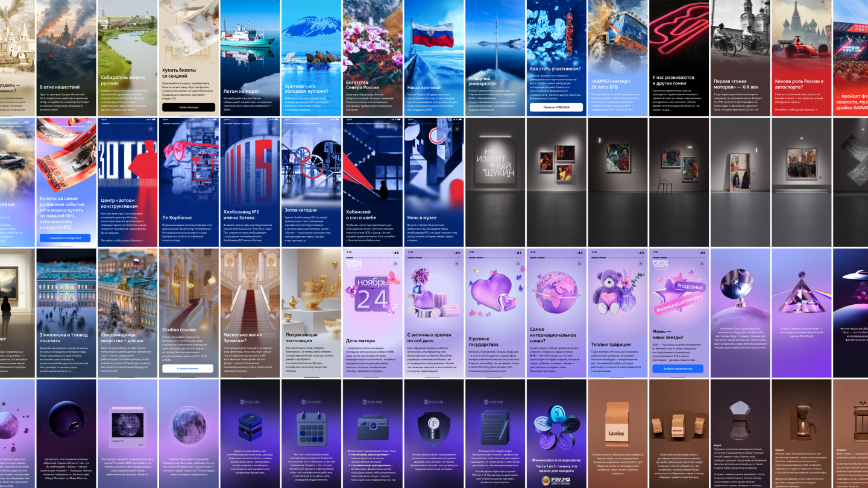The image size is (868, 488).
Task: Close the «Ле Корбюзье» story card
Action: click(211, 129)
